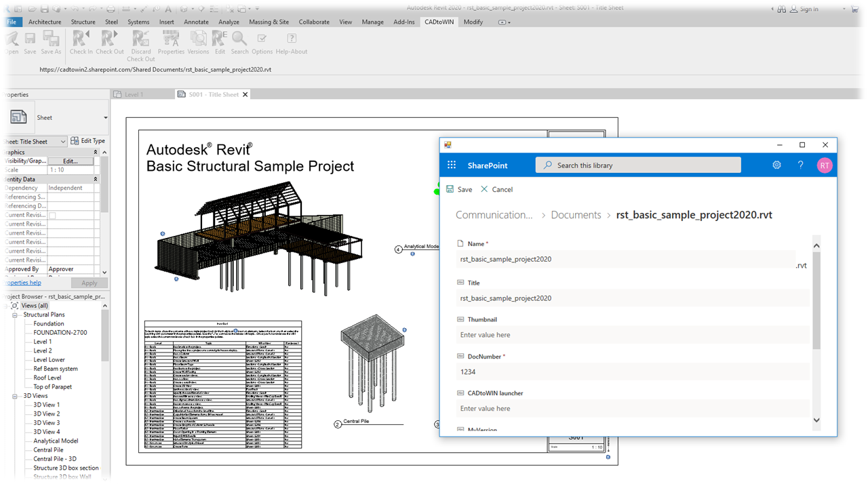Open the Collaborate ribbon tab
The image size is (868, 484).
coord(314,22)
